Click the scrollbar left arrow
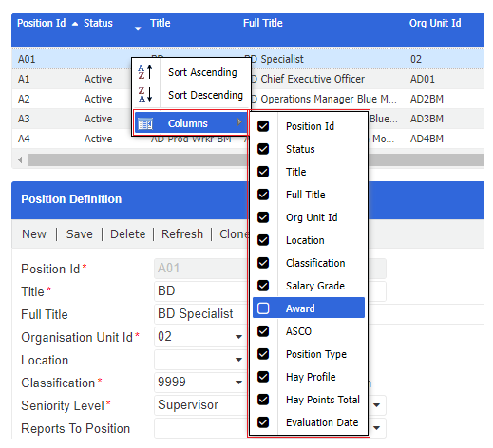The width and height of the screenshot is (493, 448). [20, 159]
